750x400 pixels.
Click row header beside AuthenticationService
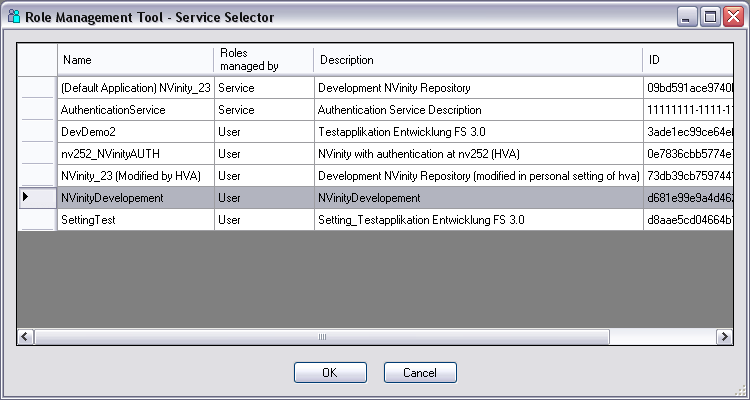tap(37, 110)
